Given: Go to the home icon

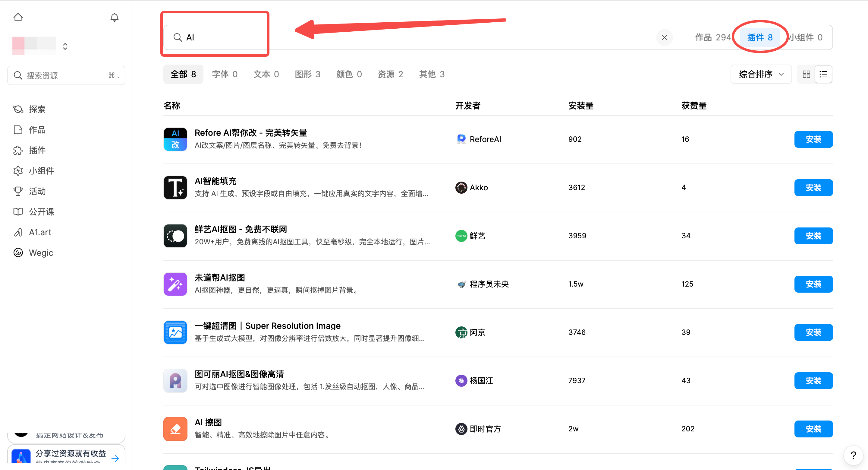Looking at the screenshot, I should tap(18, 17).
